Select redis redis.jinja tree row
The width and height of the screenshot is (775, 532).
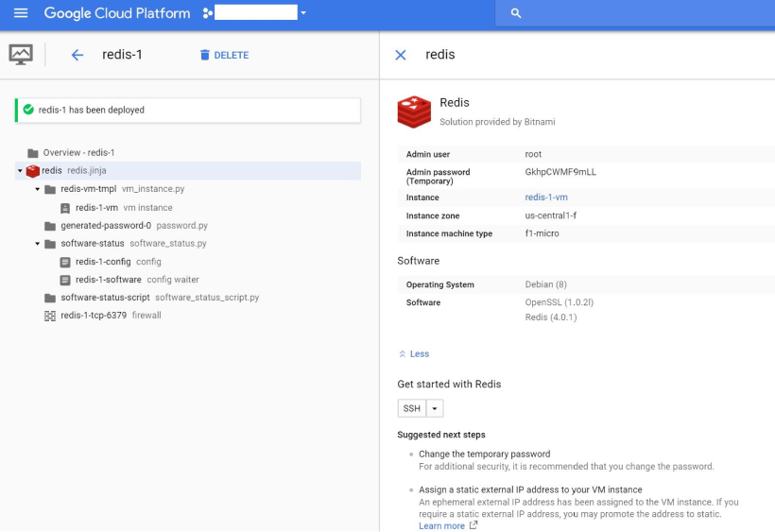188,170
